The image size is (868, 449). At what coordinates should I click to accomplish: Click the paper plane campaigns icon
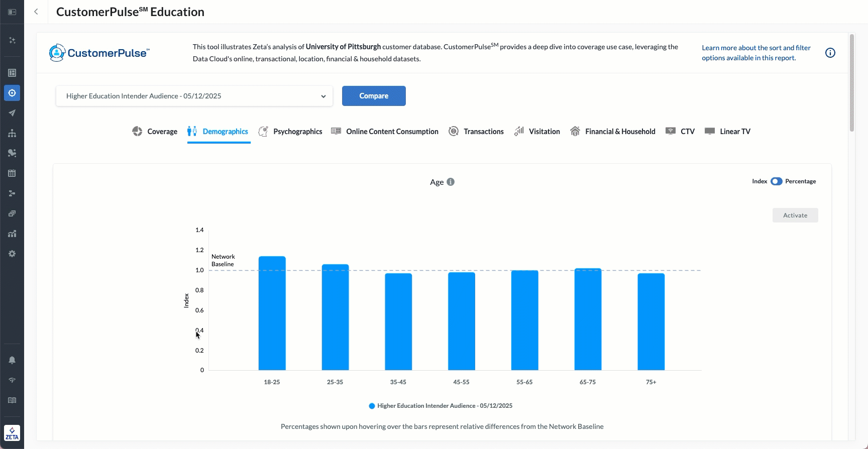coord(12,113)
